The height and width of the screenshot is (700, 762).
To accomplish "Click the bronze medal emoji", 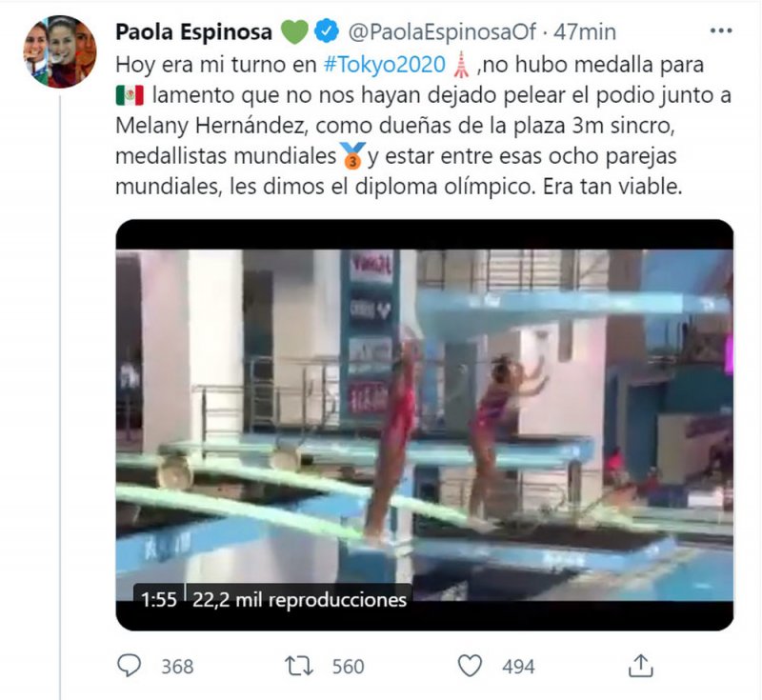I will point(352,156).
